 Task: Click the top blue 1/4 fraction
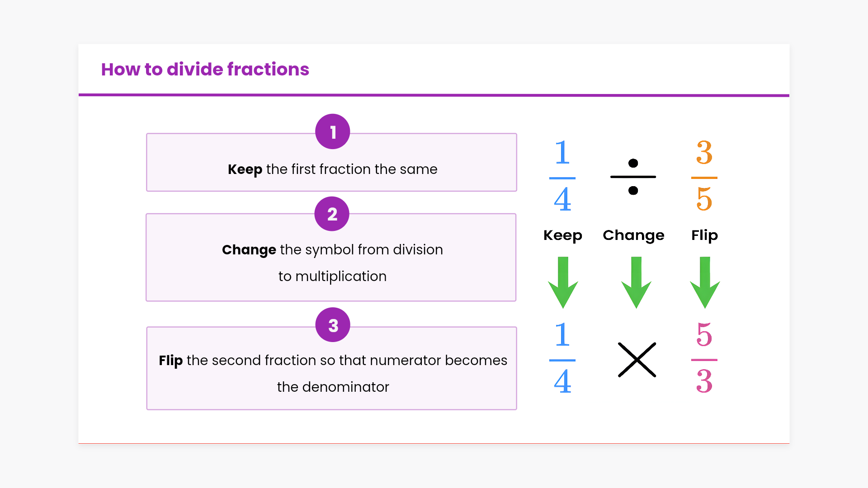tap(562, 176)
